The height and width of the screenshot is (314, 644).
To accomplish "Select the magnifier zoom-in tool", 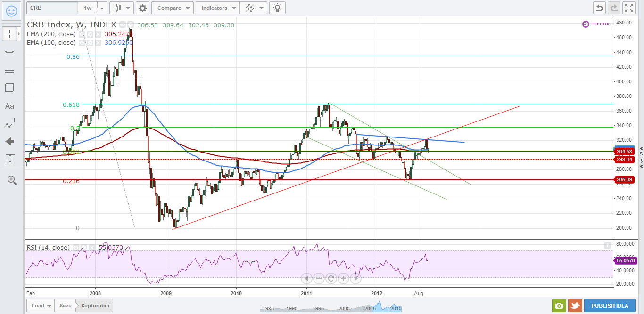I will [x=11, y=180].
